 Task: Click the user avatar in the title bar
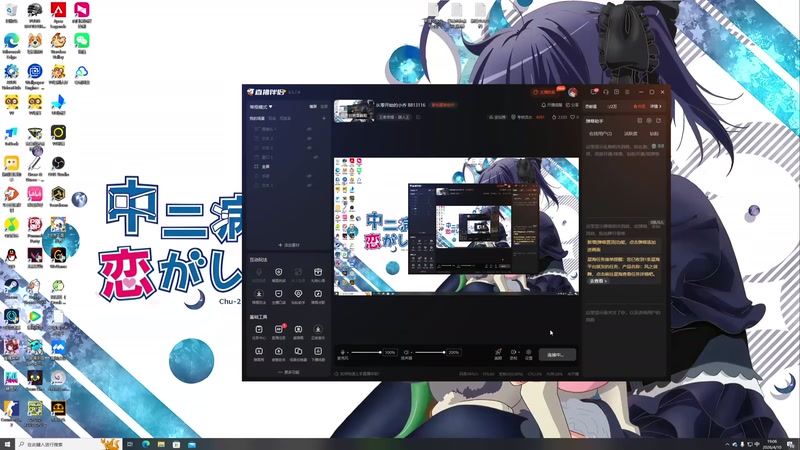[572, 92]
